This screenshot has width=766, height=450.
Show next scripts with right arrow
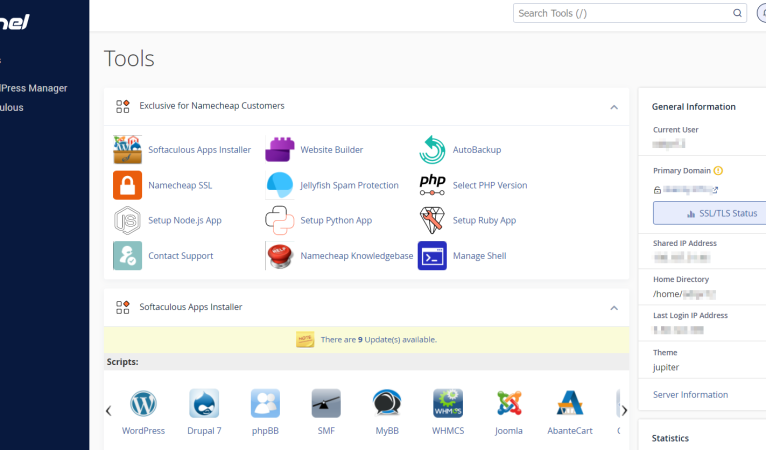coord(624,410)
